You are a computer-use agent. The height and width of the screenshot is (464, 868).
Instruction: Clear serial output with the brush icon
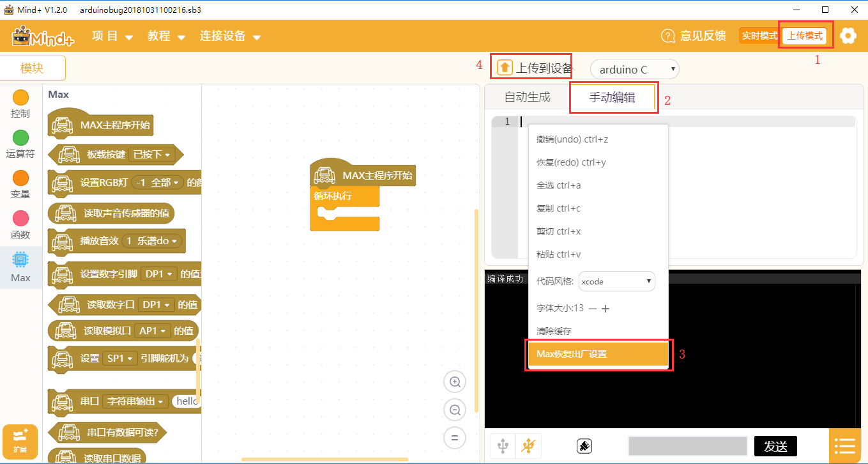pos(584,446)
